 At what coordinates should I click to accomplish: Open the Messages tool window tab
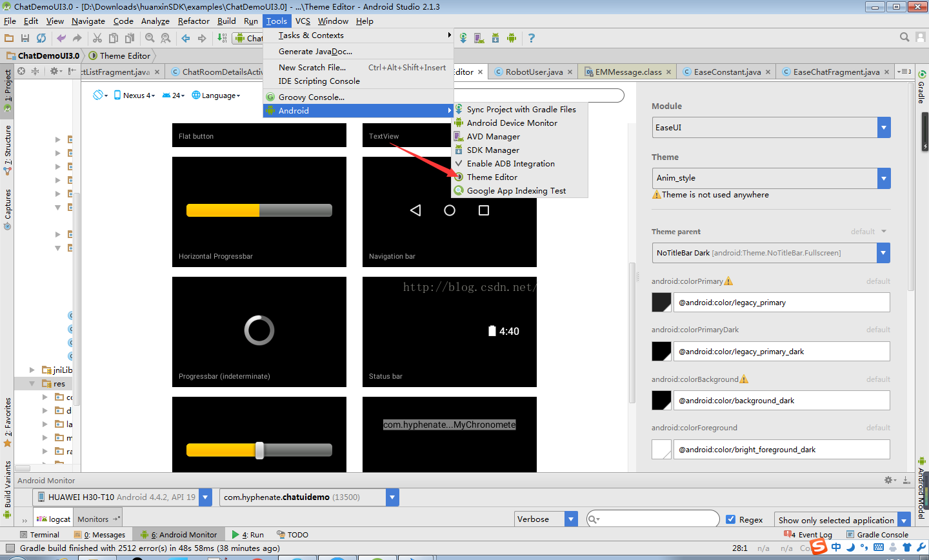tap(100, 535)
